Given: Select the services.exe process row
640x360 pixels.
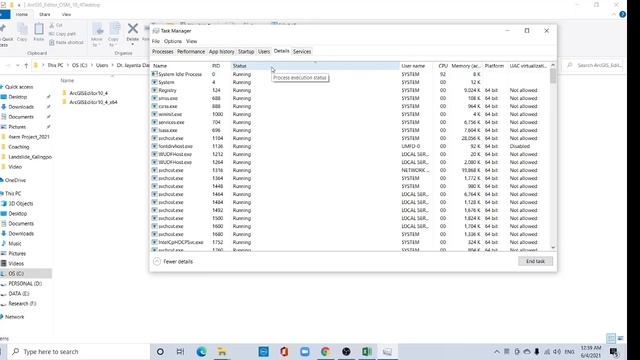Looking at the screenshot, I should (350, 122).
